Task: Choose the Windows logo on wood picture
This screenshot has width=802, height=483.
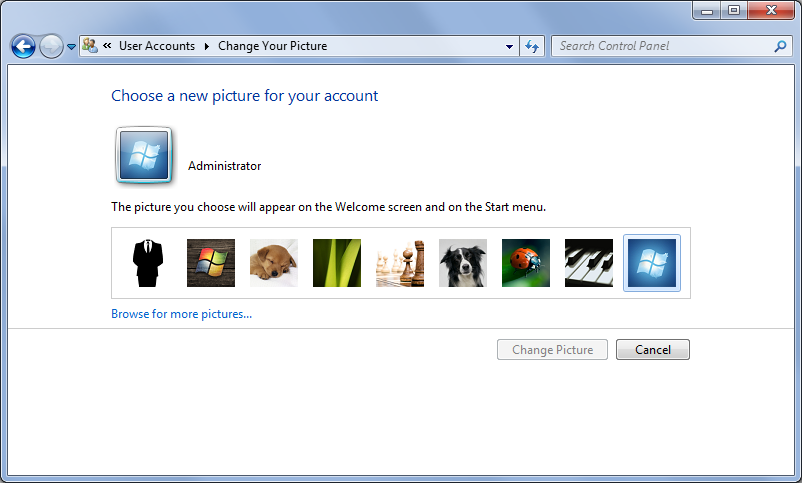Action: coord(211,263)
